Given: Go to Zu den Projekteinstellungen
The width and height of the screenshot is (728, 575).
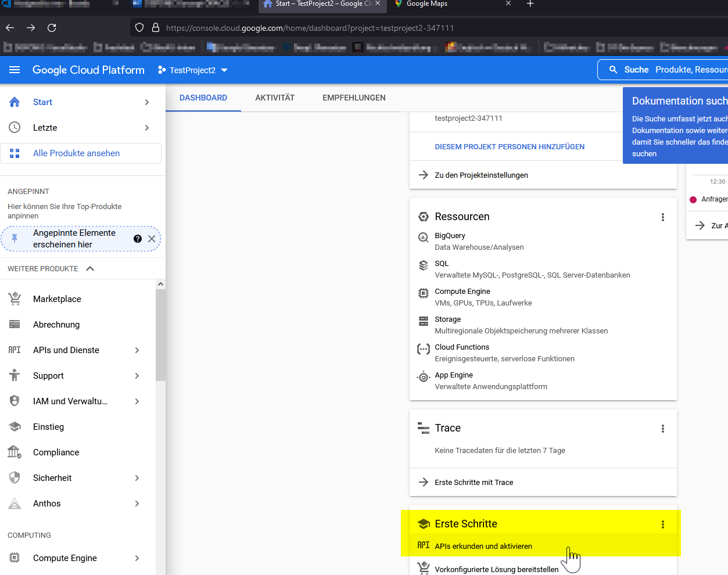Looking at the screenshot, I should pos(481,175).
